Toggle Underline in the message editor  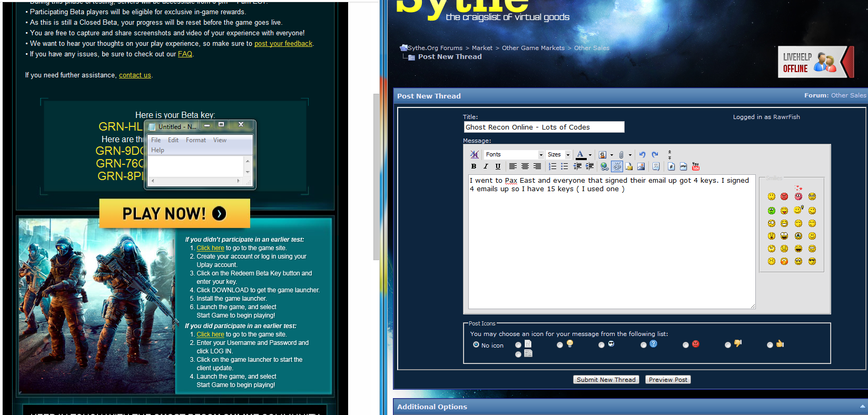(x=498, y=166)
